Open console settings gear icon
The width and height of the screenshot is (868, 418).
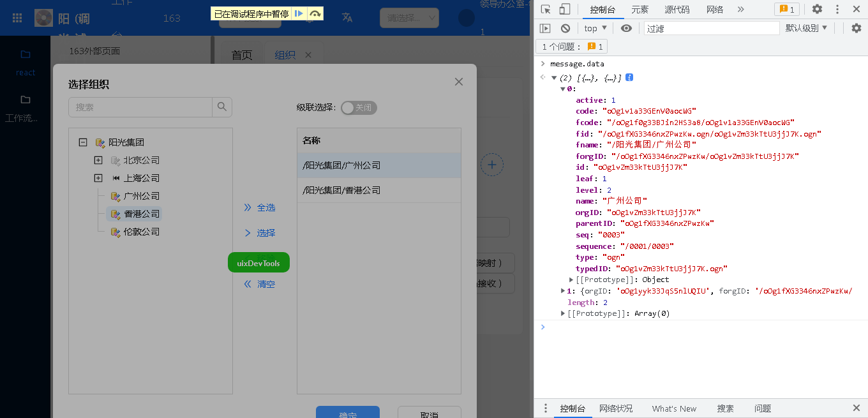[x=857, y=28]
